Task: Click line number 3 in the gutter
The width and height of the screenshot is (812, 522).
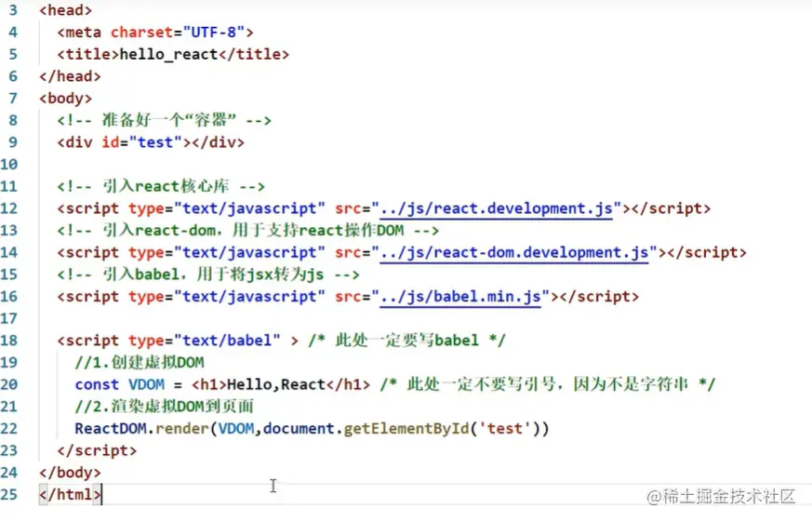Action: 12,10
